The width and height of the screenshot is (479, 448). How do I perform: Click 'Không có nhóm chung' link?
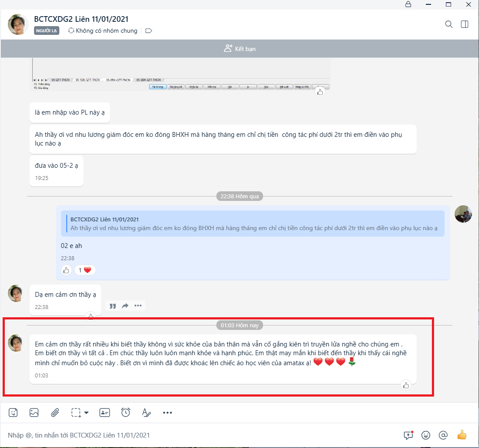click(103, 31)
